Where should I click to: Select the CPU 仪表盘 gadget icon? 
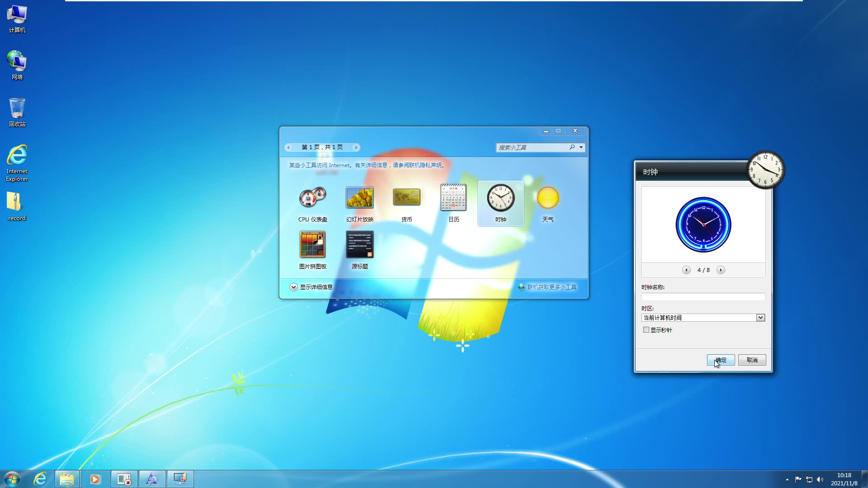(312, 198)
